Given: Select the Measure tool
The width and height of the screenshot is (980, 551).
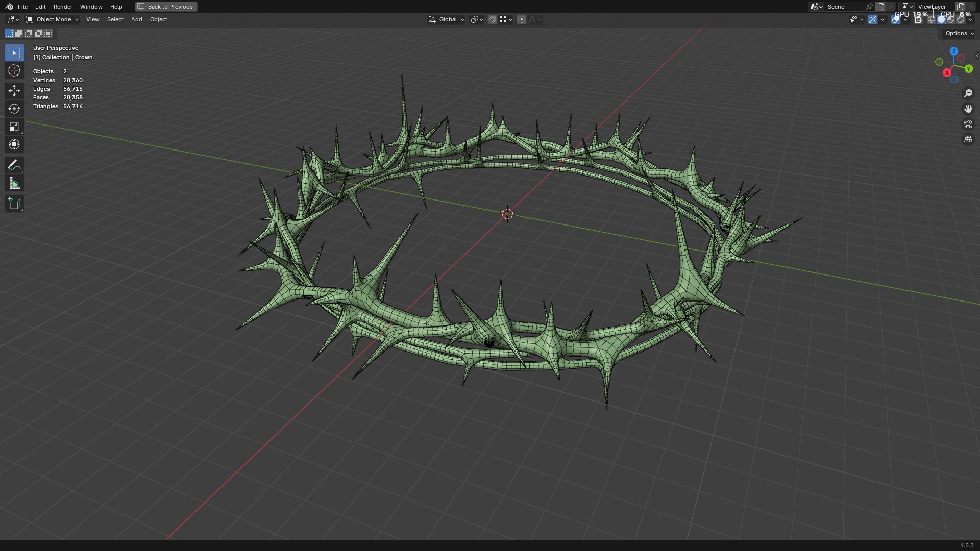Looking at the screenshot, I should coord(14,183).
